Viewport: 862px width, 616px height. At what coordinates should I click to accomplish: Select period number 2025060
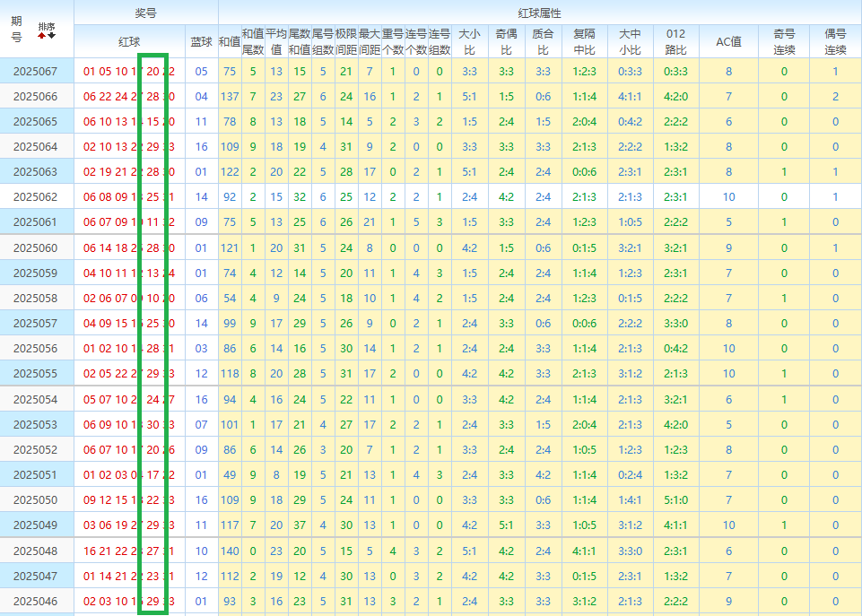(x=35, y=247)
